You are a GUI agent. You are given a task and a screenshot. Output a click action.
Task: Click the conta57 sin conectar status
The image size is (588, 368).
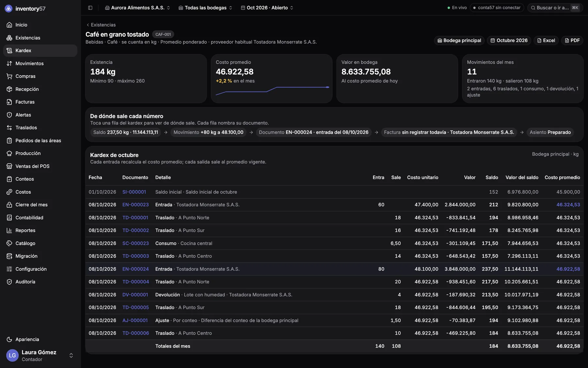pos(497,8)
